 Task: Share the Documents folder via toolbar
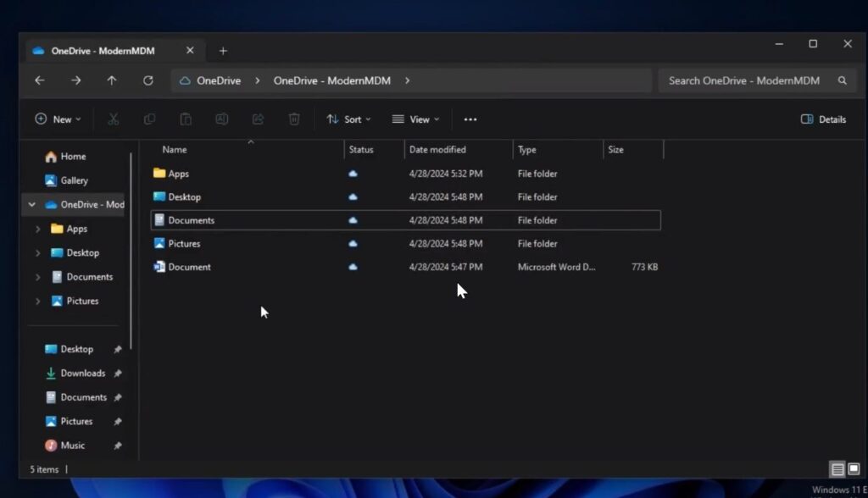click(258, 119)
